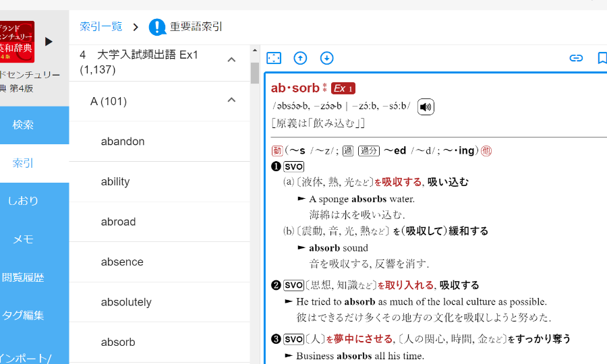The width and height of the screenshot is (607, 364).
Task: Click the red Ex 1 badge
Action: [x=343, y=88]
